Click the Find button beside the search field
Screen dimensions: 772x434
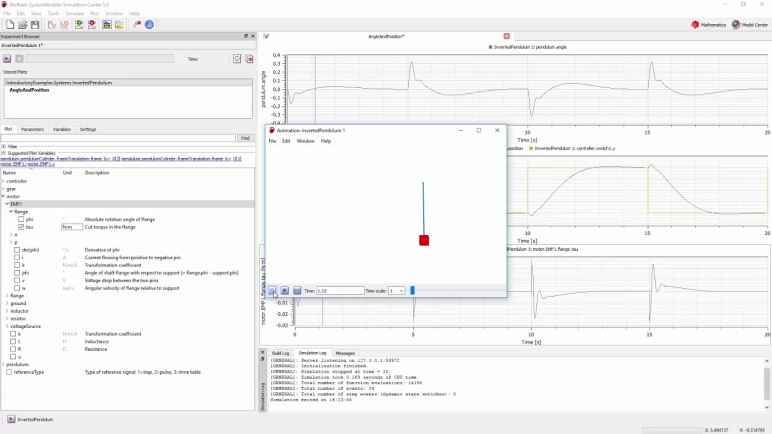coord(245,138)
